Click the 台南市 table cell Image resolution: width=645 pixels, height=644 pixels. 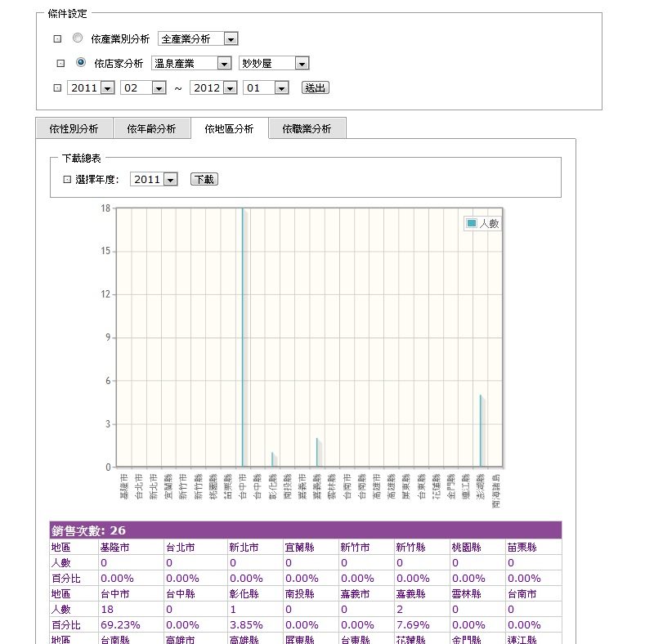534,594
